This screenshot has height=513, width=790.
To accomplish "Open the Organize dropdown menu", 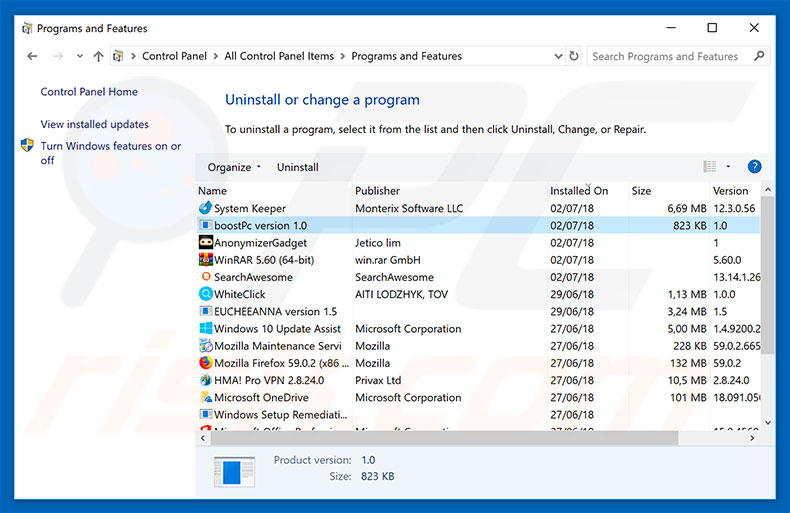I will [234, 167].
